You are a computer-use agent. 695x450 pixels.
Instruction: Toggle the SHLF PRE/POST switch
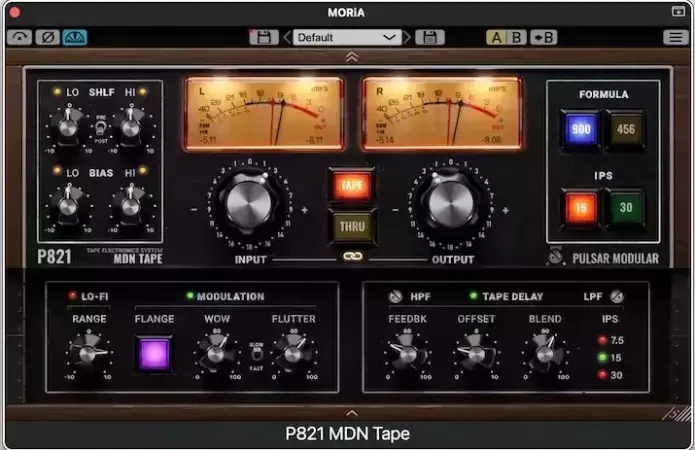(x=101, y=126)
